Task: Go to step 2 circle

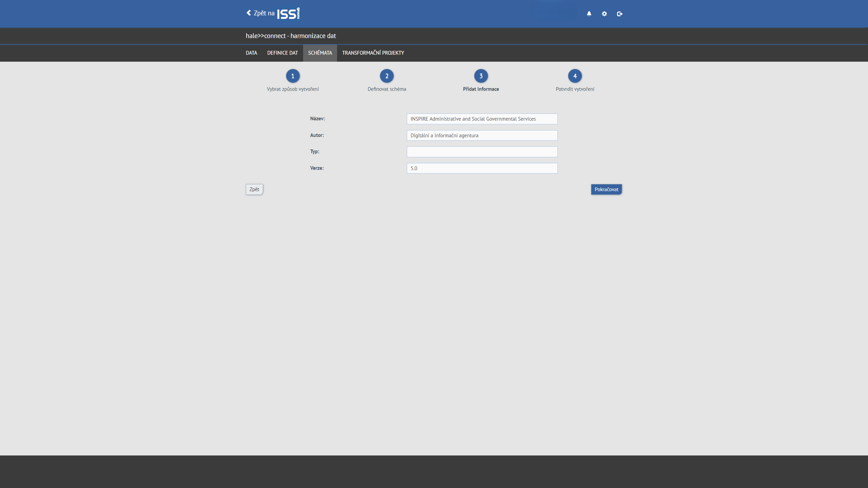Action: tap(387, 76)
